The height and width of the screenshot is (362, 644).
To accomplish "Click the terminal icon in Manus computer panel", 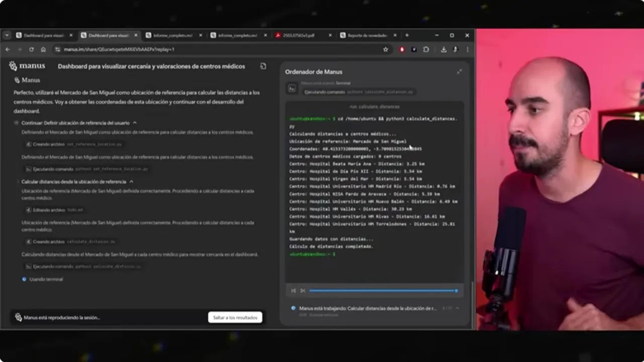I will point(292,88).
